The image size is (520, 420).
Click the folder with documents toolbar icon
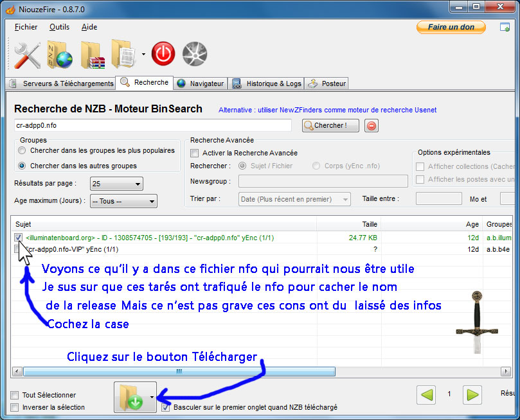click(123, 54)
